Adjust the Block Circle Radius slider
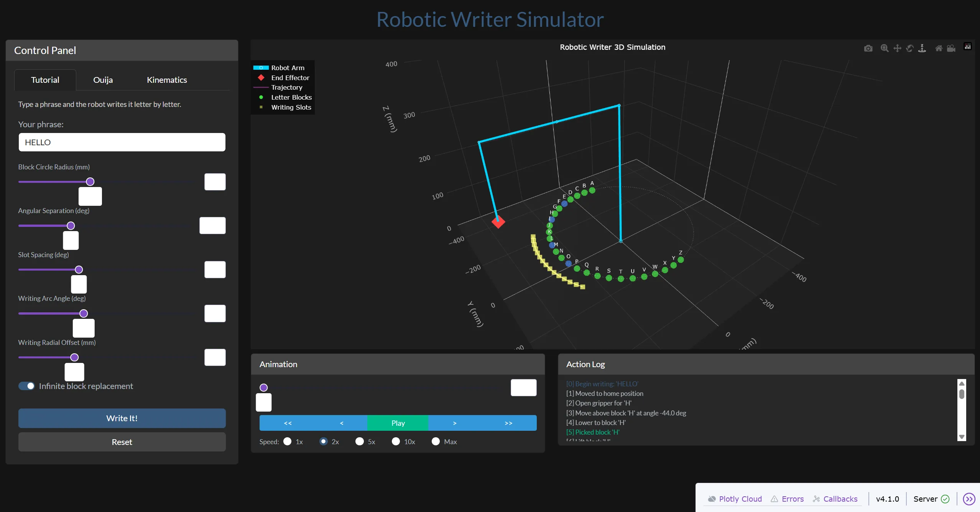980x512 pixels. click(90, 181)
